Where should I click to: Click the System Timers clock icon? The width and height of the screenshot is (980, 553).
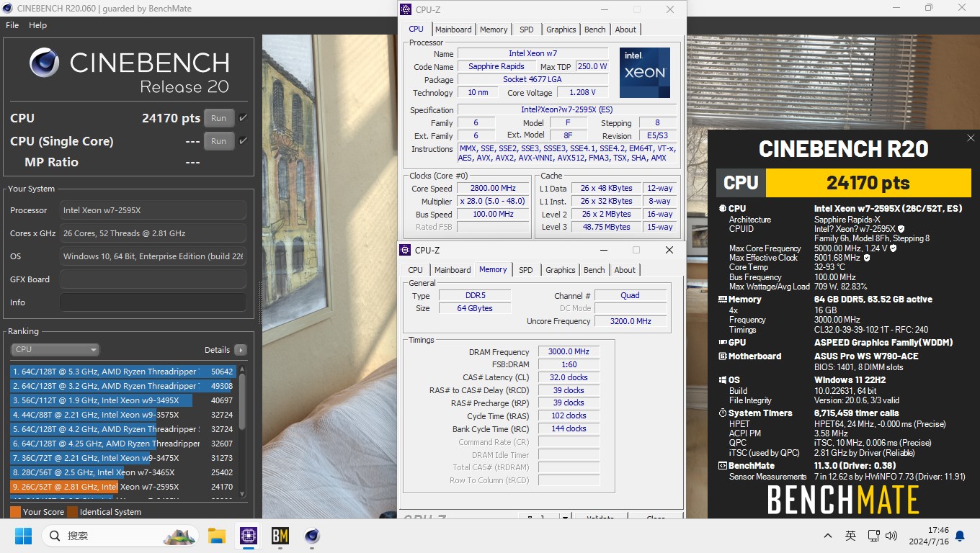723,413
